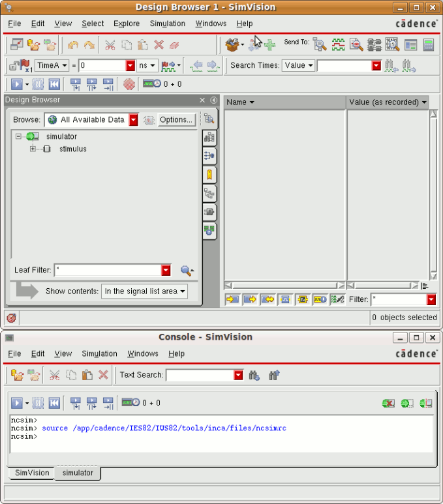
Task: Open the calculator icon in Send To toolbar
Action: point(429,45)
